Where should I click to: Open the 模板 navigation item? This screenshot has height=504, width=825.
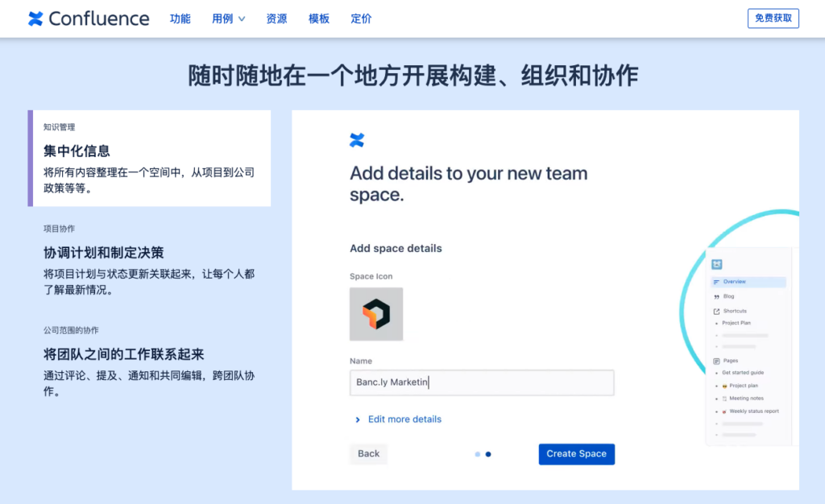[x=319, y=19]
